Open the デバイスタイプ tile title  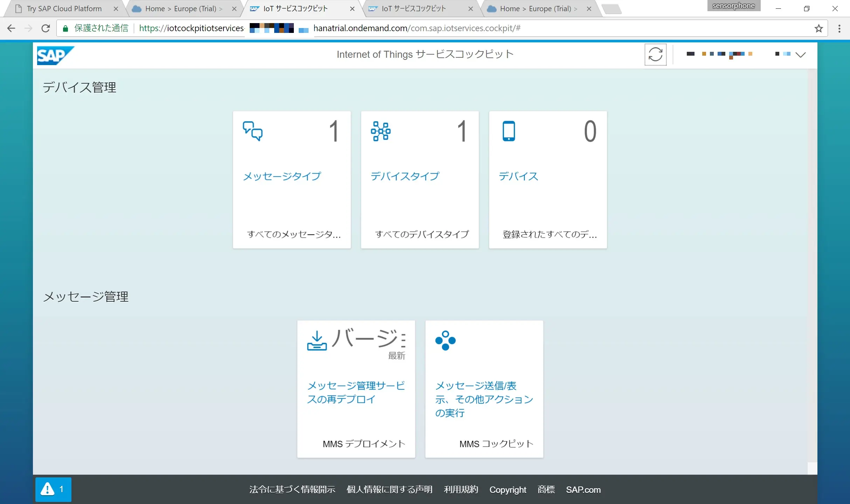click(405, 176)
